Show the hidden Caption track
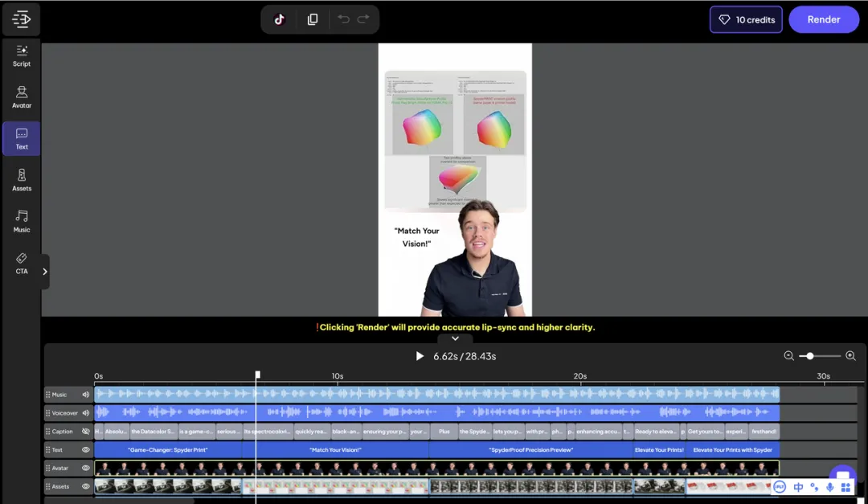Image resolution: width=868 pixels, height=504 pixels. tap(86, 432)
